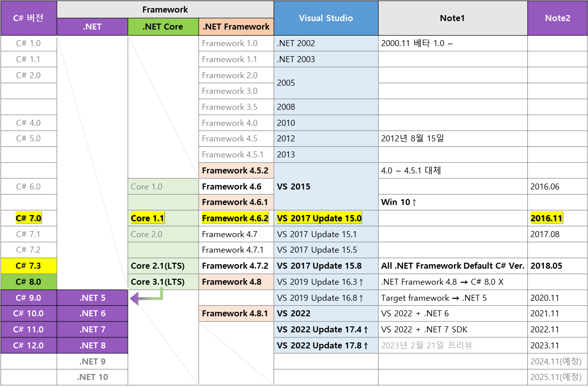588x387 pixels.
Task: Click the '.NET 7' cell
Action: pos(92,329)
